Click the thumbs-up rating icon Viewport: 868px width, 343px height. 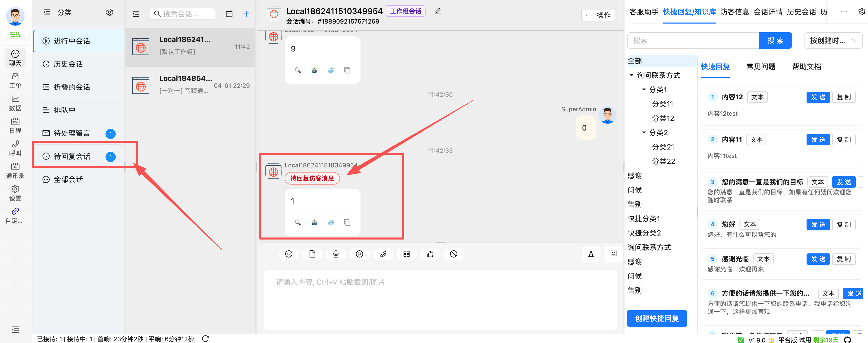click(430, 254)
